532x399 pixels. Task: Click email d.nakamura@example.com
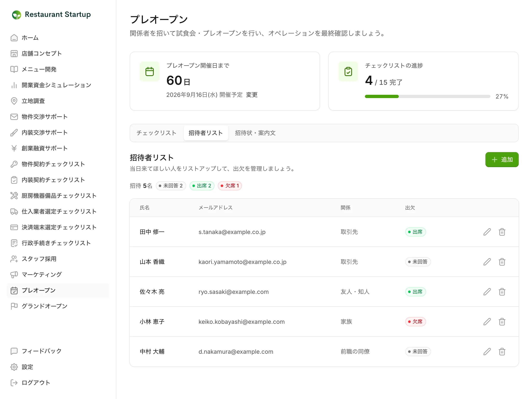pyautogui.click(x=236, y=352)
